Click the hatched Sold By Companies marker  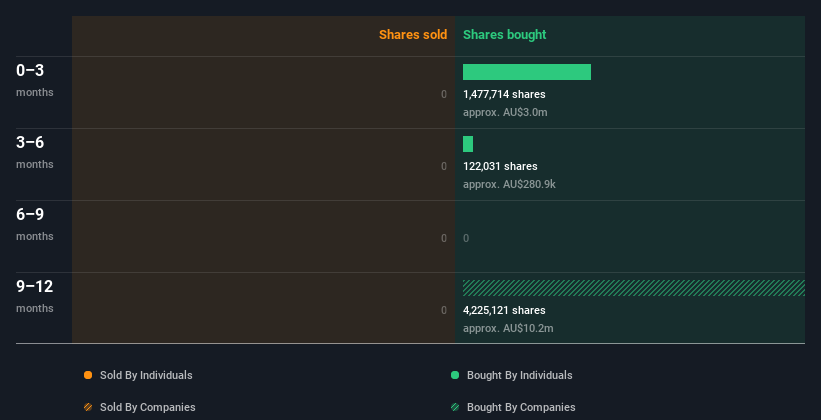pyautogui.click(x=88, y=407)
